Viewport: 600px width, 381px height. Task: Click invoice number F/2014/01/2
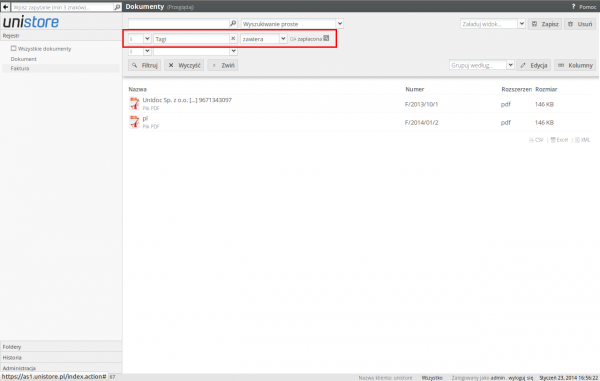click(421, 122)
